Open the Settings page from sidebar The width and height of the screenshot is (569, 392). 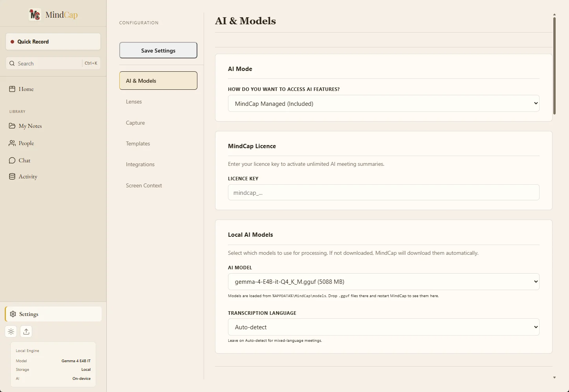pos(53,314)
